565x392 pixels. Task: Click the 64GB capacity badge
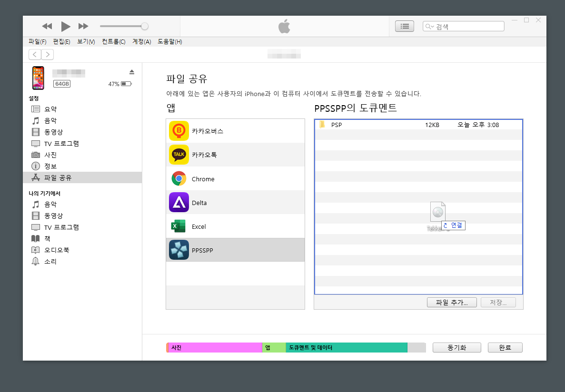(62, 84)
